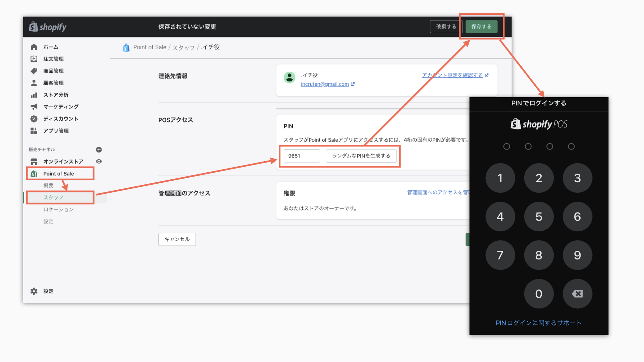Screen dimensions: 644x362
Task: Open PINログインに関するサポート link
Action: pos(539,323)
